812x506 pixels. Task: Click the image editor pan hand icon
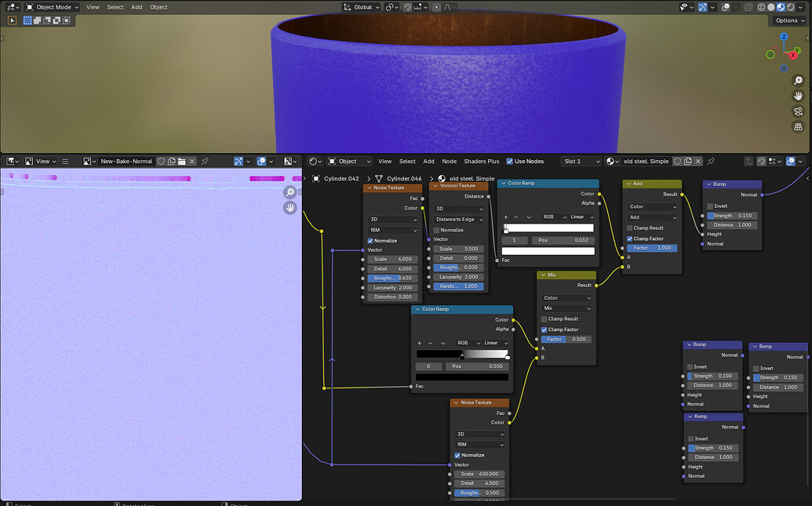pyautogui.click(x=290, y=208)
